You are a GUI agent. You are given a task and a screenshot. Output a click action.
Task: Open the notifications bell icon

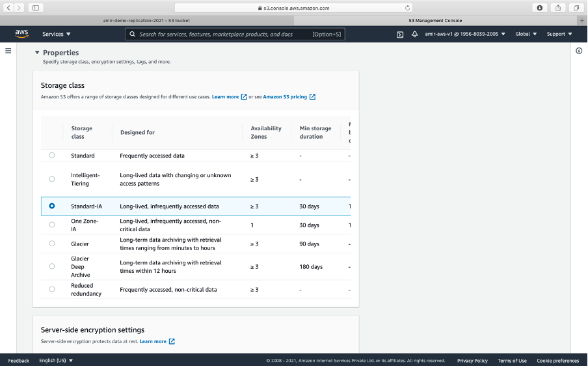tap(415, 34)
